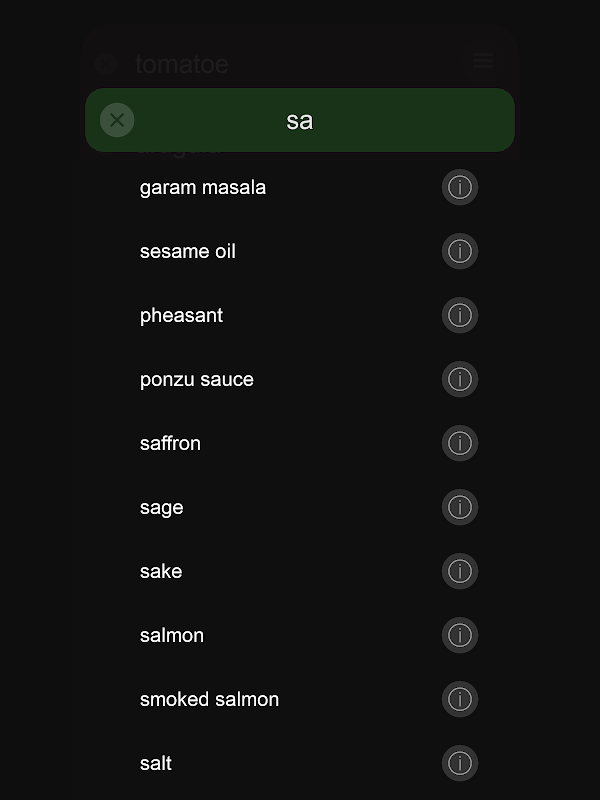Show smoked salmon info
600x800 pixels.
click(460, 699)
